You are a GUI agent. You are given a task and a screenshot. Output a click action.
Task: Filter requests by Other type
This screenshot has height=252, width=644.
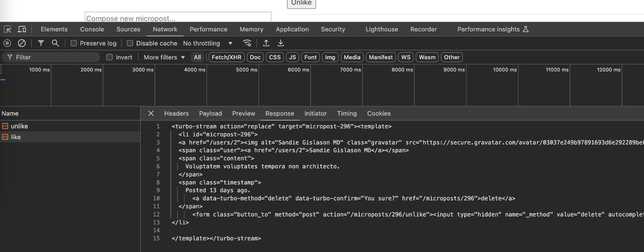coord(452,57)
